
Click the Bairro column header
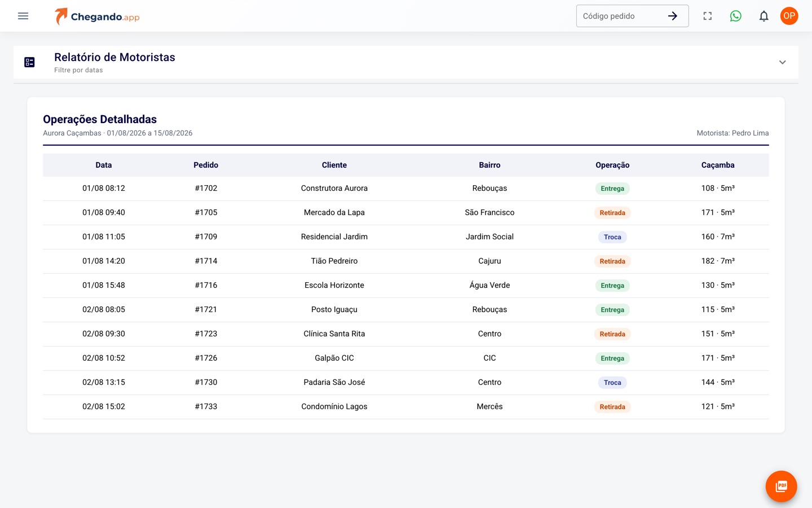(489, 165)
